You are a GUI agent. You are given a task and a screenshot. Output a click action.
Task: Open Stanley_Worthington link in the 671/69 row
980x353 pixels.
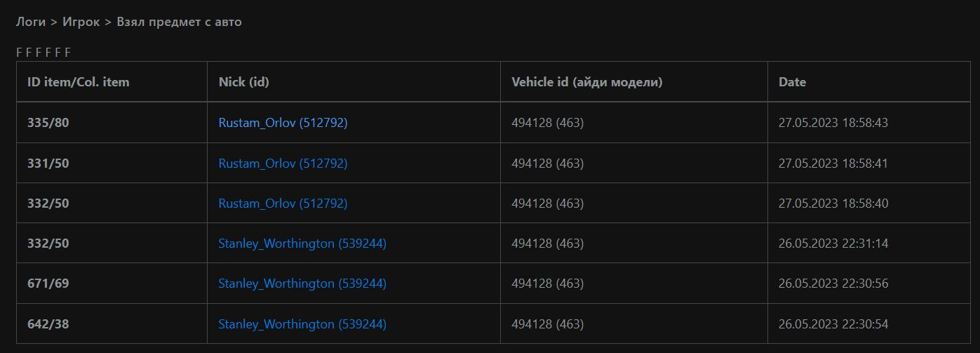click(x=302, y=284)
